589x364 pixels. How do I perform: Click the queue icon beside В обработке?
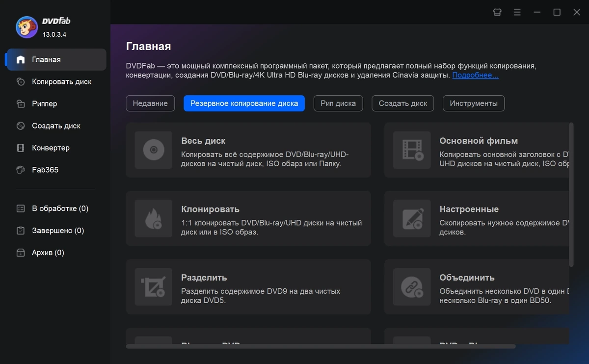pyautogui.click(x=21, y=208)
